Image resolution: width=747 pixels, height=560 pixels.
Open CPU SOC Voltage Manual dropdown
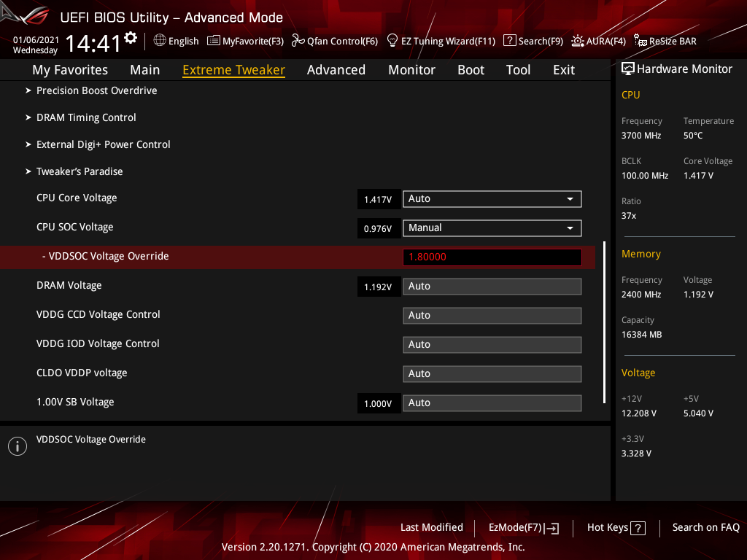coord(492,228)
